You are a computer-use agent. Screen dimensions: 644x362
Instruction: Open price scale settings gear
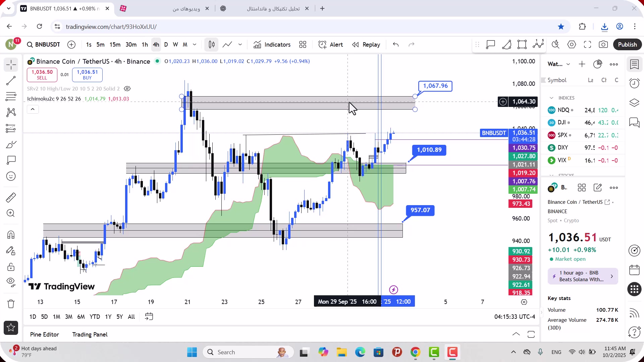(x=524, y=302)
